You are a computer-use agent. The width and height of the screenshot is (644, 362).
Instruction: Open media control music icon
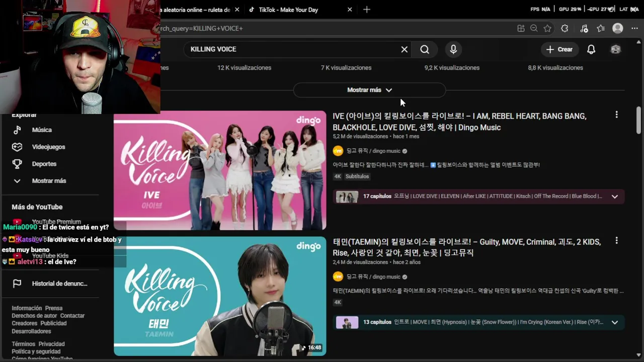point(584,29)
